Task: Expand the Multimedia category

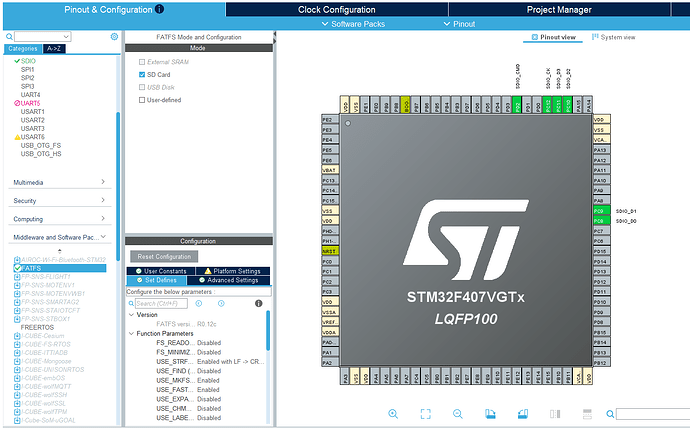Action: 59,182
